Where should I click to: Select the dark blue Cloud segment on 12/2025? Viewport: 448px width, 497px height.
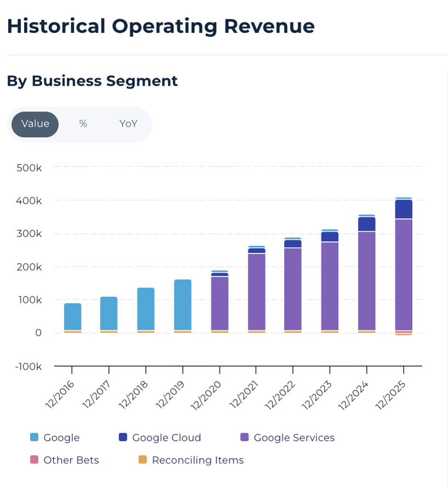point(404,210)
